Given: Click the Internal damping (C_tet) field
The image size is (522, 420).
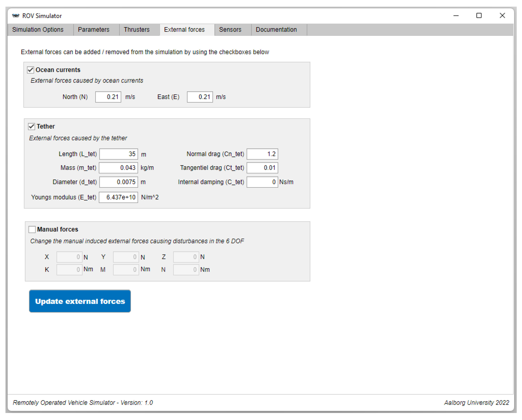Looking at the screenshot, I should 262,182.
